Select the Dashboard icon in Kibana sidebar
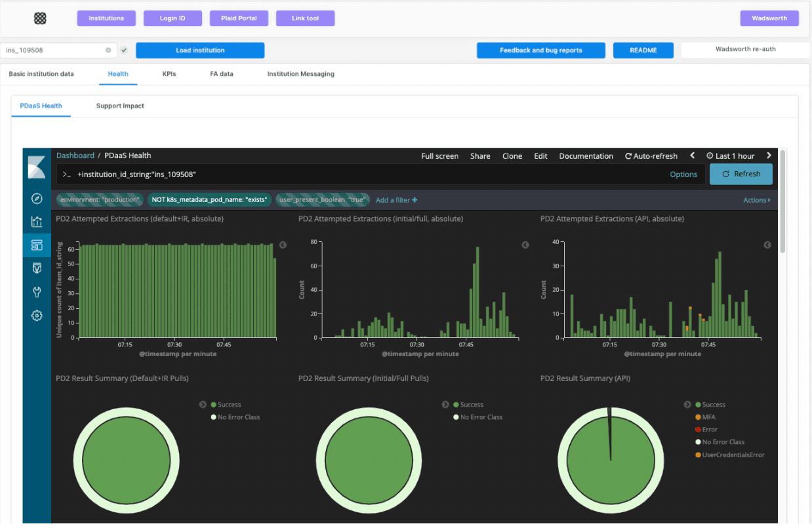812x526 pixels. click(x=37, y=245)
